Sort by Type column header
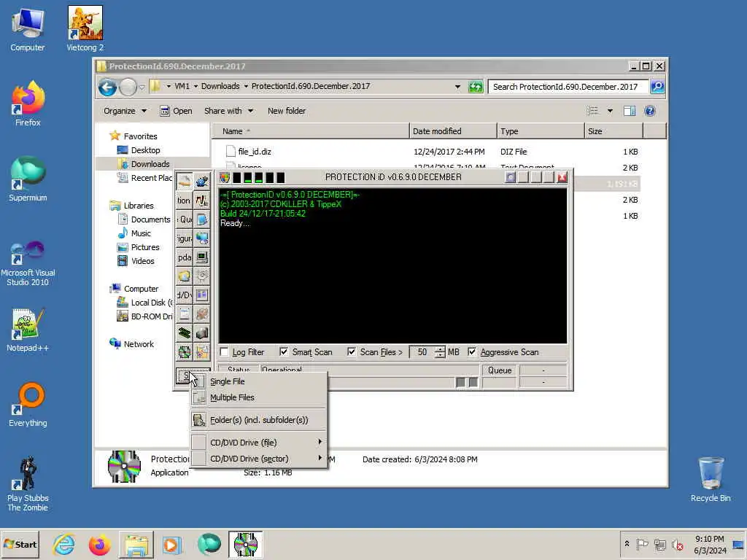Image resolution: width=747 pixels, height=560 pixels. 541,131
